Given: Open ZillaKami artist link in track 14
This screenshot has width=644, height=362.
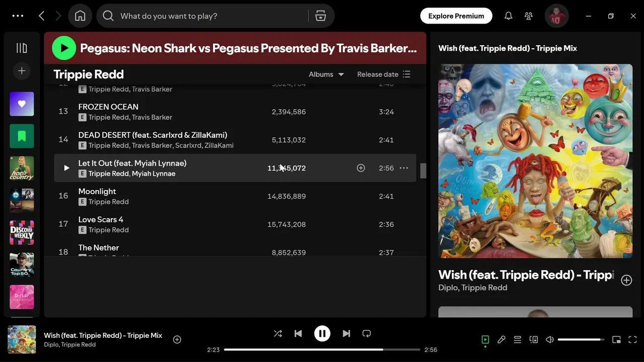Looking at the screenshot, I should click(219, 145).
